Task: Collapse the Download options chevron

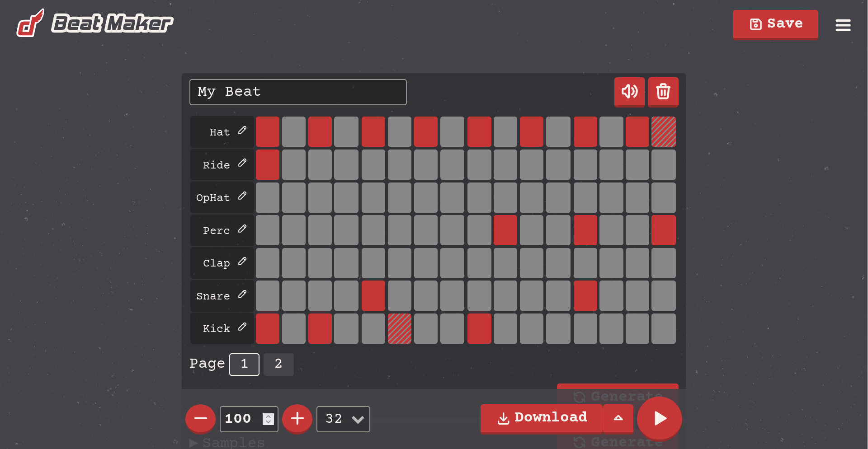Action: point(618,419)
